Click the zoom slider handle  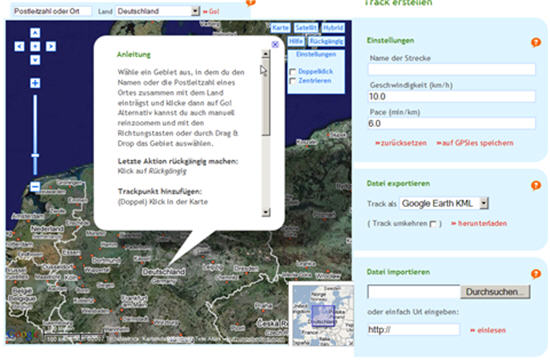click(35, 155)
